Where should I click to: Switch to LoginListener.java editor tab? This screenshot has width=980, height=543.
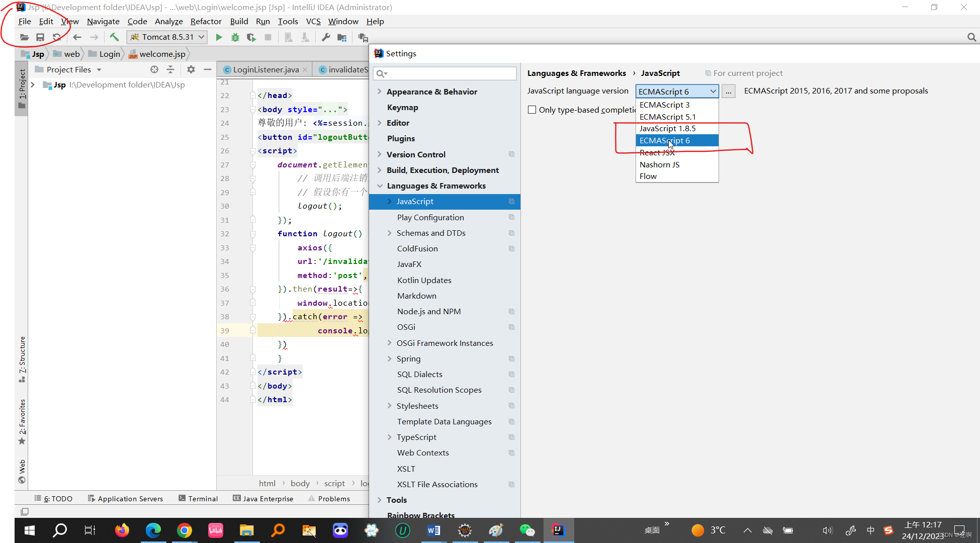(265, 69)
